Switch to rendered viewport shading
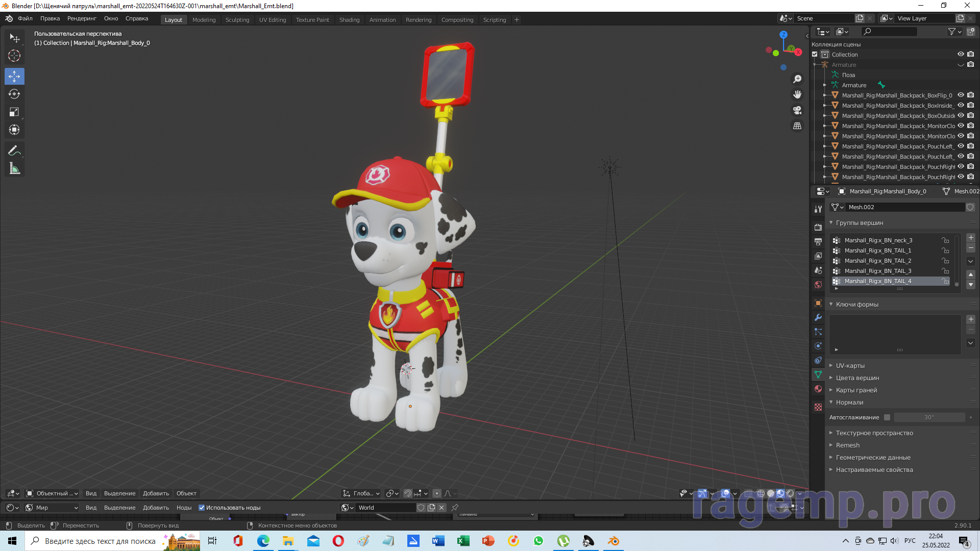Screen dimensions: 980x551 click(790, 493)
